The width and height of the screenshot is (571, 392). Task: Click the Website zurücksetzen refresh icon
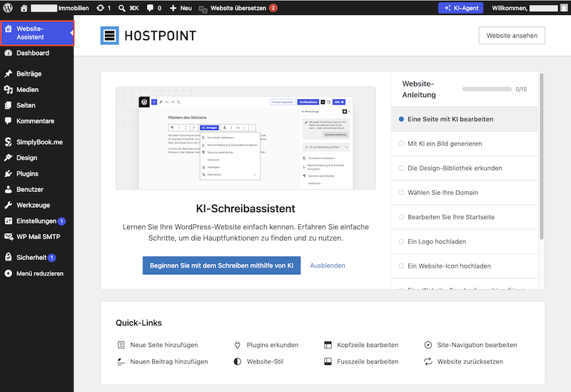pyautogui.click(x=428, y=361)
